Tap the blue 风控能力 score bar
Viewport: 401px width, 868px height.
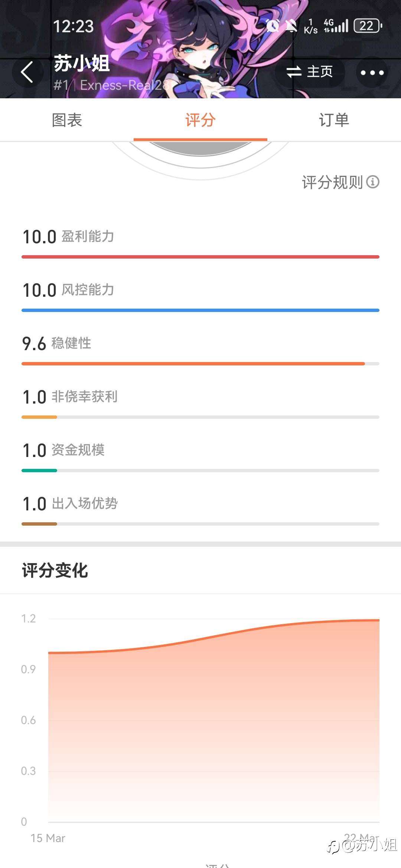(x=200, y=310)
